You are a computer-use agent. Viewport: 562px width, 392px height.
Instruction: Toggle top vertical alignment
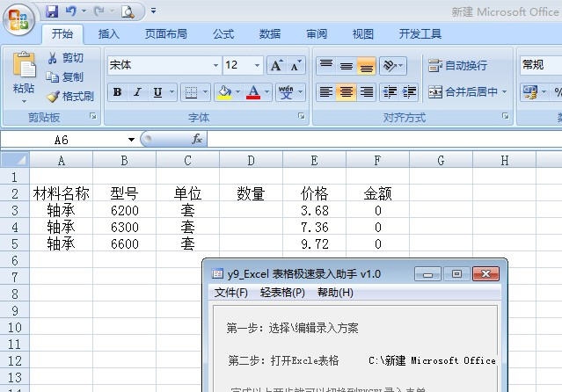[326, 65]
